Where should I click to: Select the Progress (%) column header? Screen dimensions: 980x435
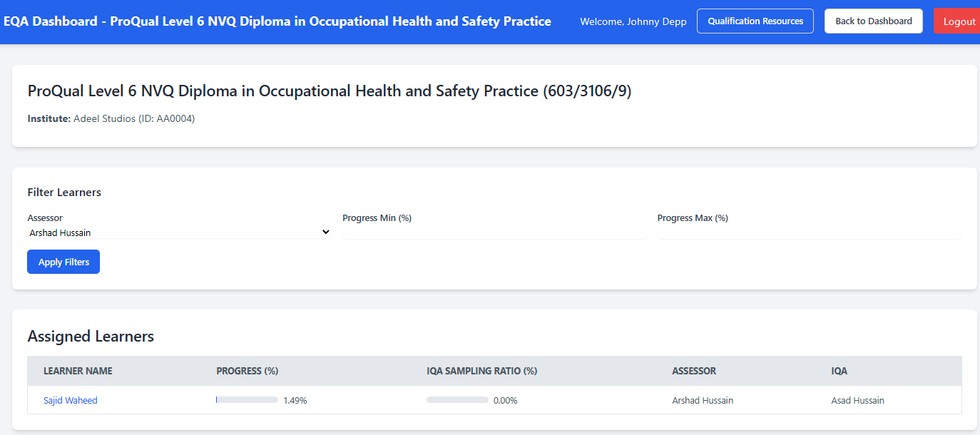tap(247, 371)
